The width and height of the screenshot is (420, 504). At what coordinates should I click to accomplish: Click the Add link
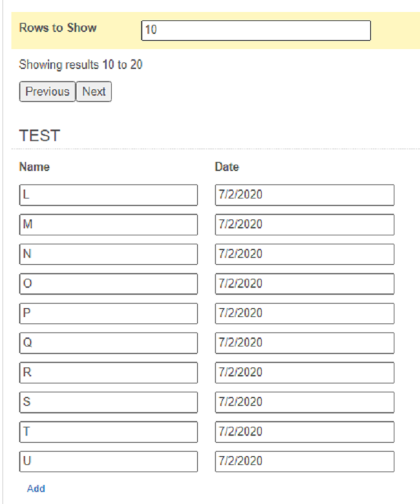(x=36, y=489)
